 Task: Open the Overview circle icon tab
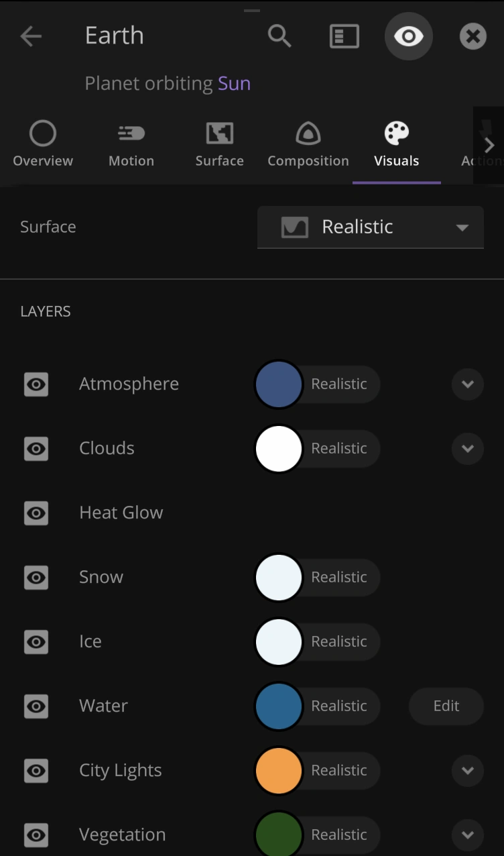tap(43, 144)
